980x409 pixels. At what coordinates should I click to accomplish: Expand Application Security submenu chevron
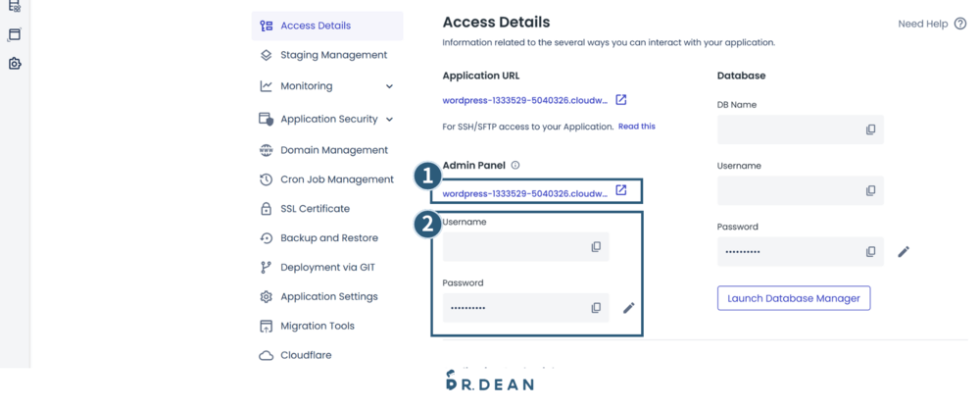pyautogui.click(x=389, y=120)
